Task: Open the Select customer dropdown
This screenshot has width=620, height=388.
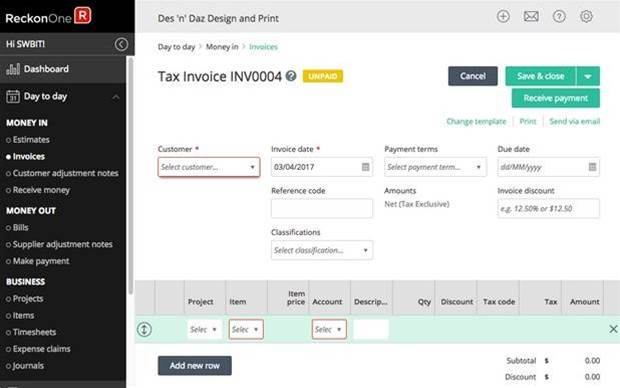Action: [x=209, y=167]
